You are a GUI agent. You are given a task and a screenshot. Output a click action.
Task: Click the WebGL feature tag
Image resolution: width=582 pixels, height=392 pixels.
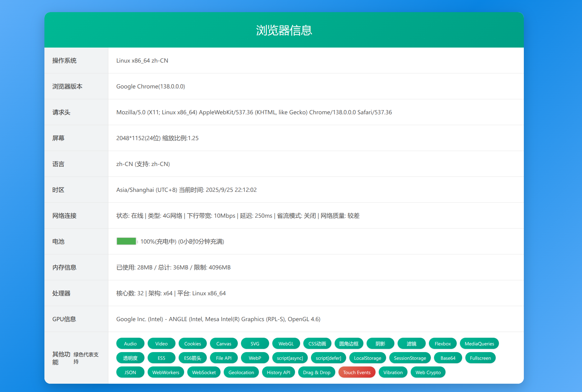286,343
